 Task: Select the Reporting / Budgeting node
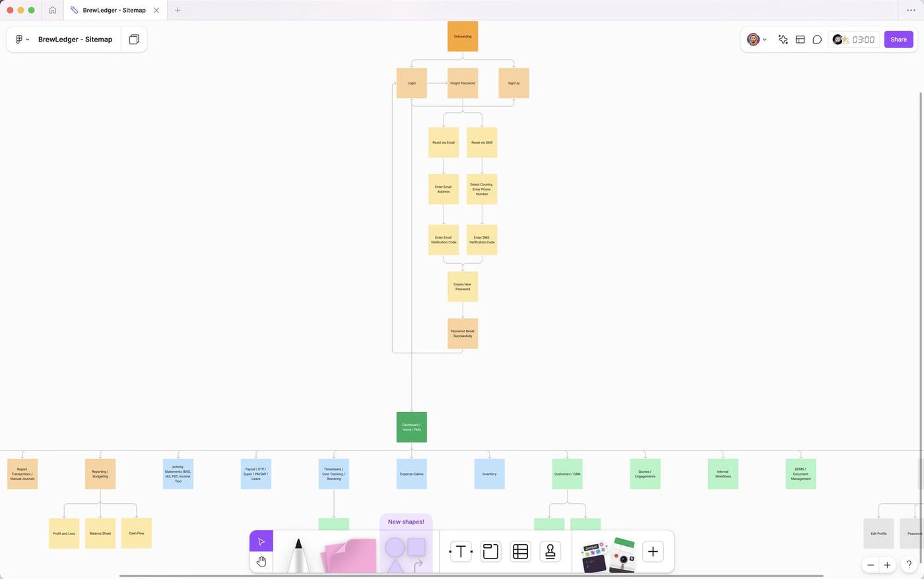tap(100, 474)
